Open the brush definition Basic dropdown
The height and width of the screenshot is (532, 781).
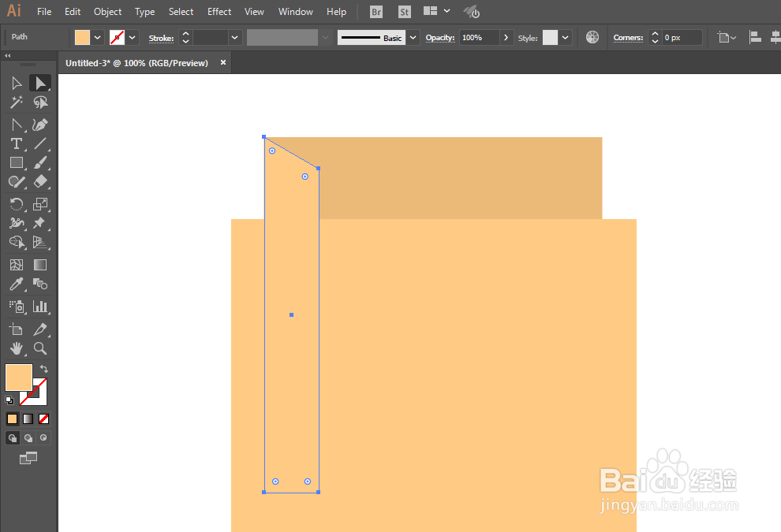click(413, 37)
